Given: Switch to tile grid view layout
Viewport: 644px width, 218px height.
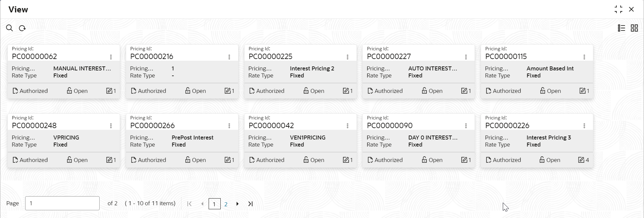Looking at the screenshot, I should tap(634, 28).
